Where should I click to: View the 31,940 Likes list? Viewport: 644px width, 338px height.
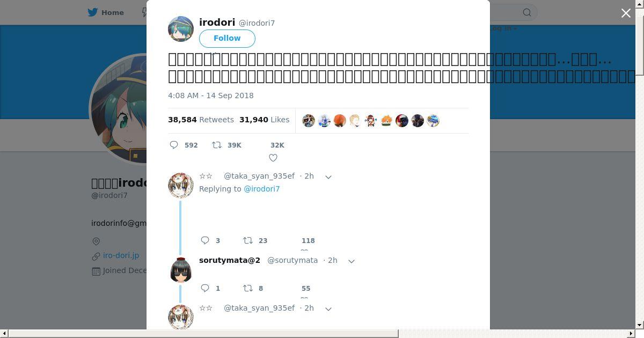pos(265,120)
